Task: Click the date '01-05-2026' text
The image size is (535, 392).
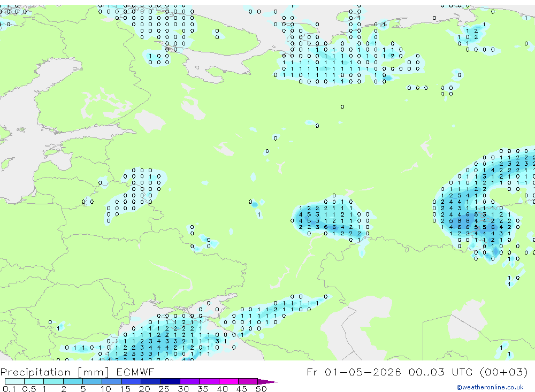Action: click(363, 372)
